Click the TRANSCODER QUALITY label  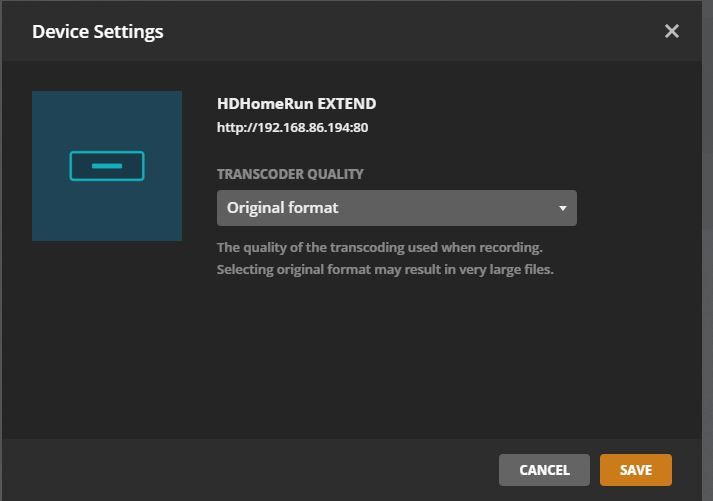(x=290, y=174)
